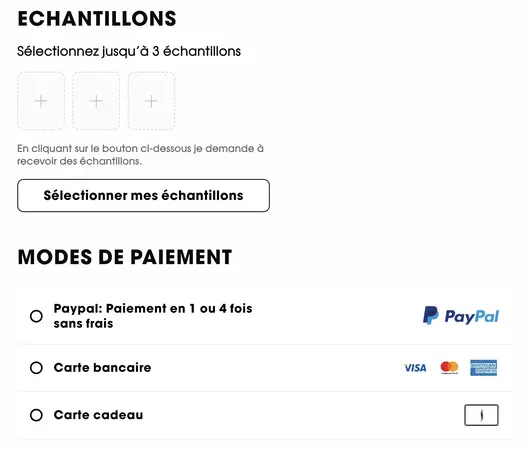The width and height of the screenshot is (530, 451).
Task: Click the plus icon in the last sample slot
Action: [151, 101]
